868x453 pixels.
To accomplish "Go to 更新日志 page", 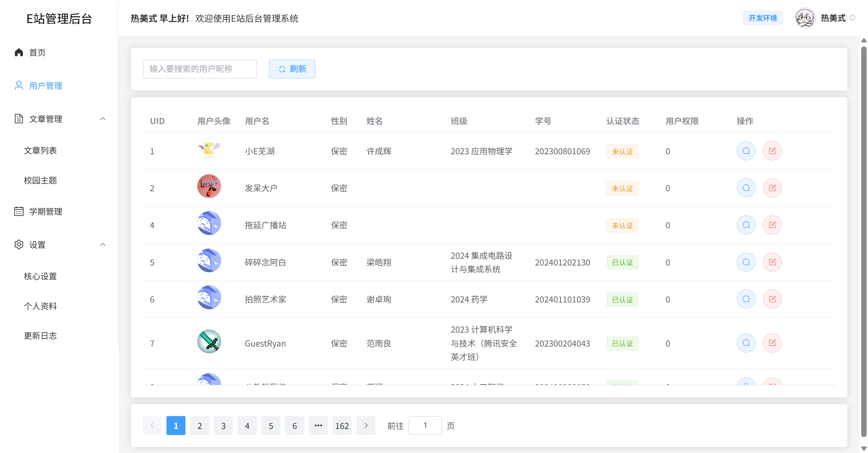I will [x=40, y=335].
